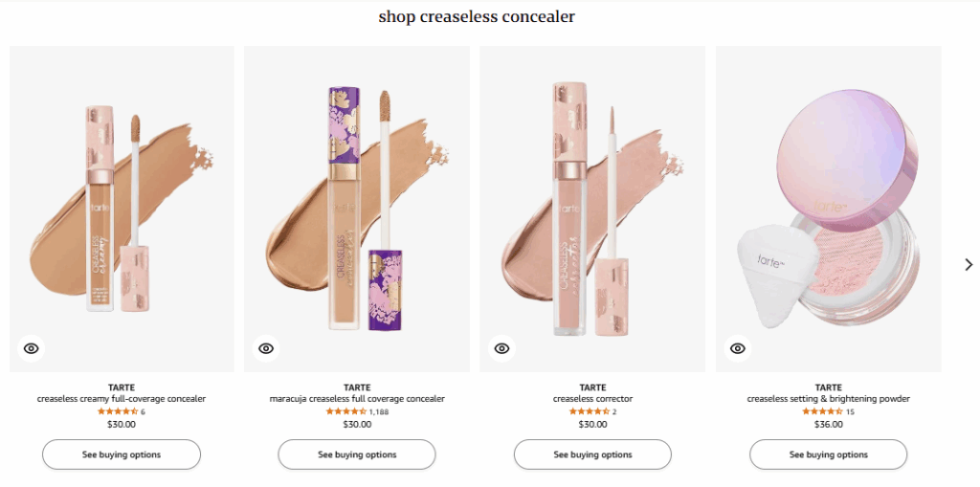Screen dimensions: 980x487
Task: See buying options for creaseless setting powder
Action: click(828, 454)
